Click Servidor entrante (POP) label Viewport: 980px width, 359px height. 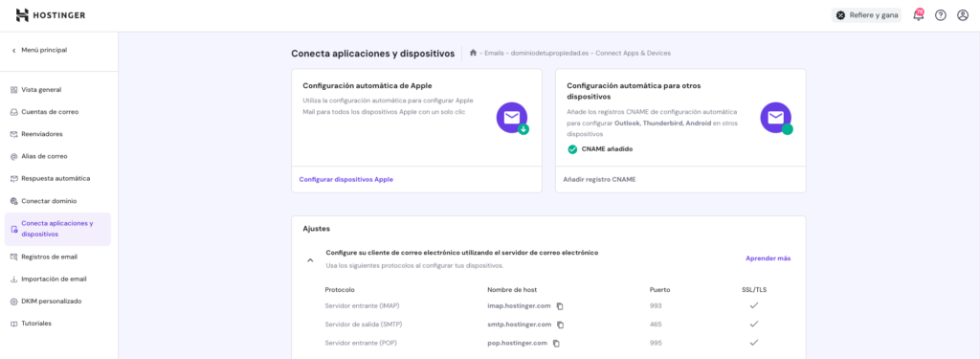(x=361, y=343)
